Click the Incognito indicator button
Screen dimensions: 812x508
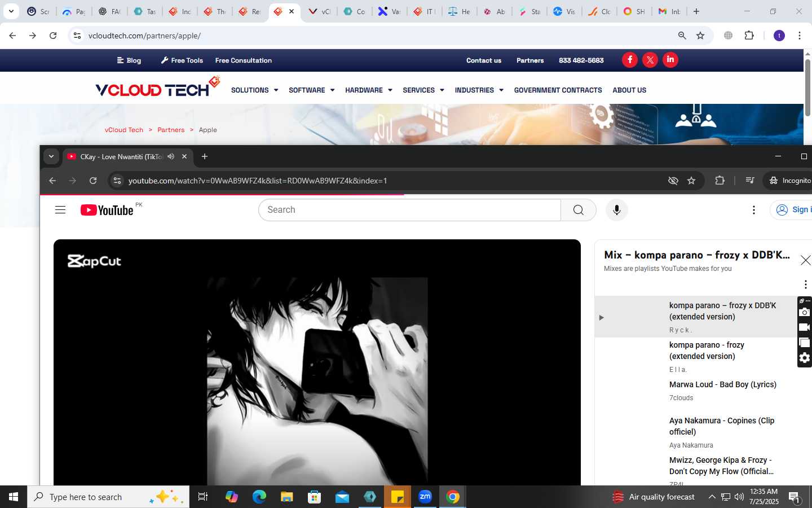coord(789,181)
